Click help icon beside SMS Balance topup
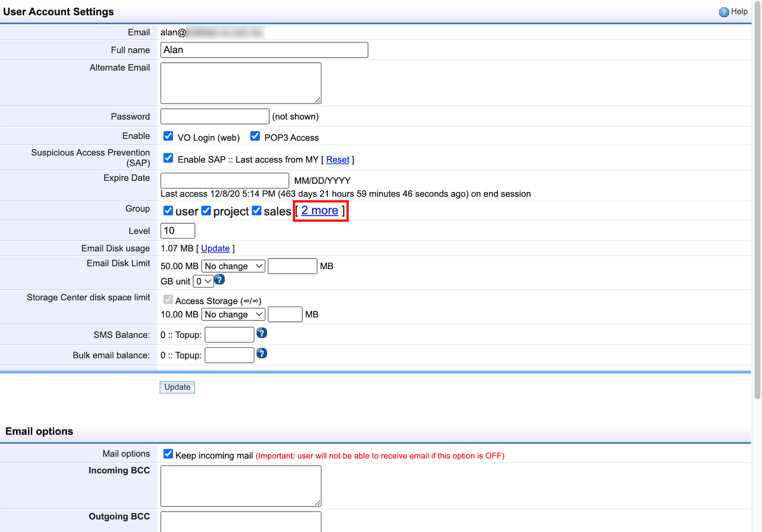Image resolution: width=762 pixels, height=532 pixels. click(x=262, y=333)
